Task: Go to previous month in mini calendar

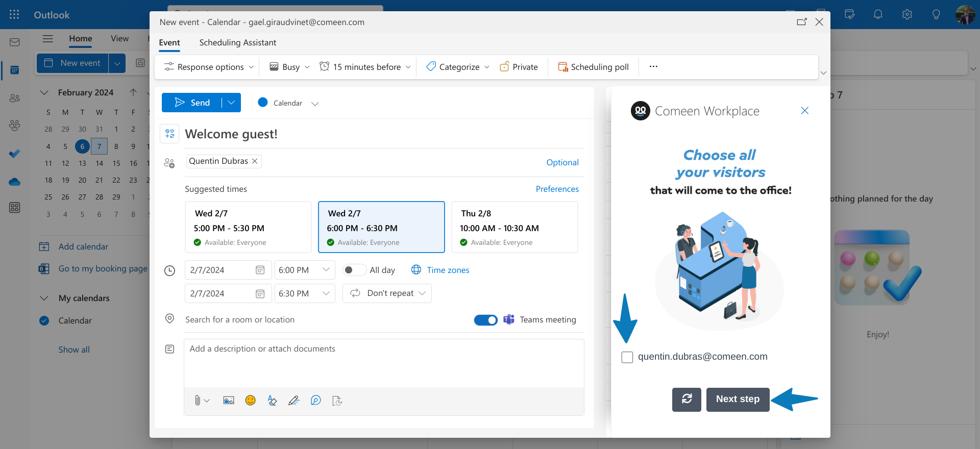Action: (133, 92)
